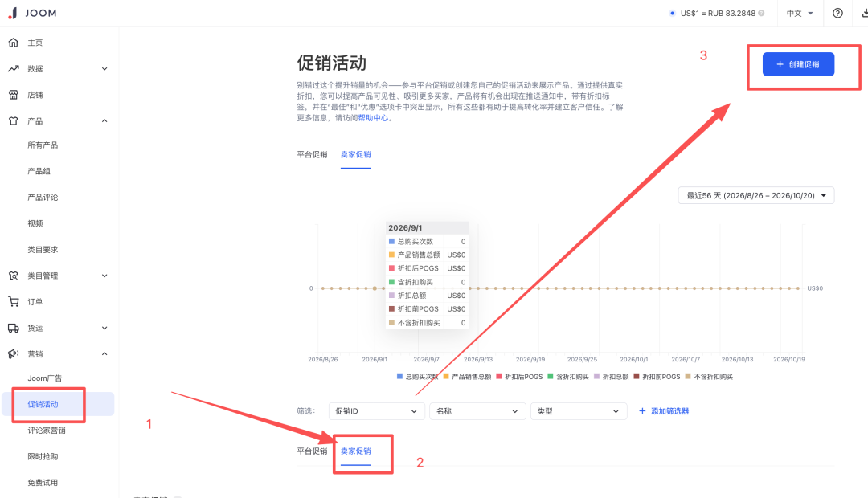Click the 类目管理 sidebar icon
The height and width of the screenshot is (498, 868).
tap(14, 276)
